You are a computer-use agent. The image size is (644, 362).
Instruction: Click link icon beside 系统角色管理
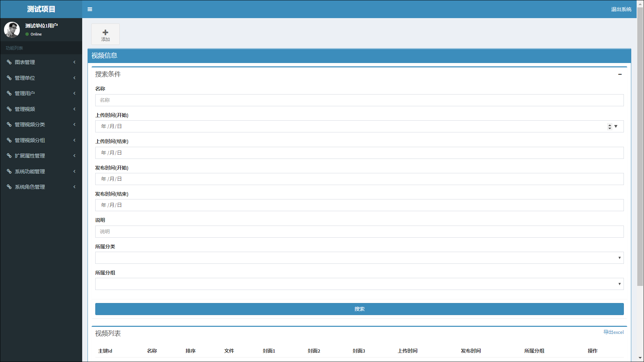pos(9,187)
